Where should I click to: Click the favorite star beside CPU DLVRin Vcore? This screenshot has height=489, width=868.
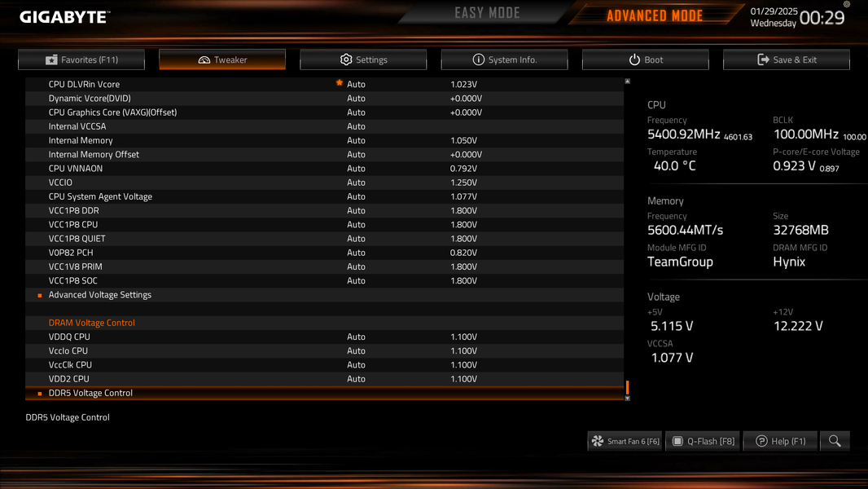pyautogui.click(x=340, y=83)
